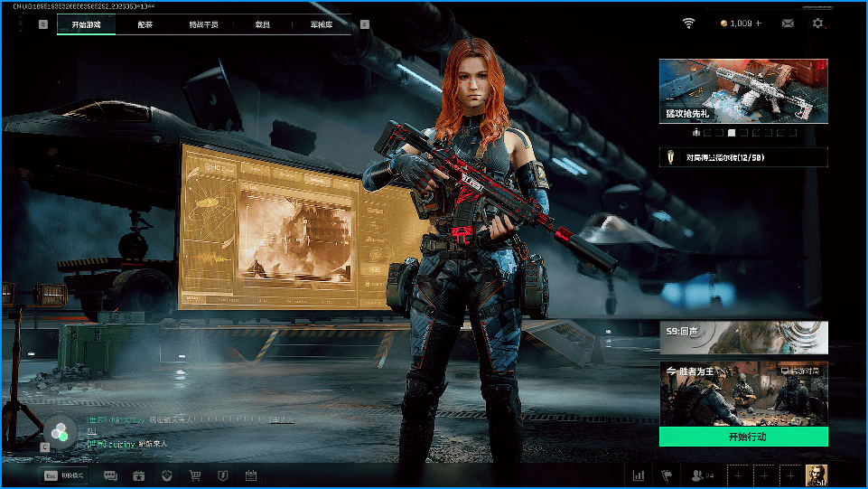Open the shopping cart store
Screen dimensions: 868x489
pos(194,475)
